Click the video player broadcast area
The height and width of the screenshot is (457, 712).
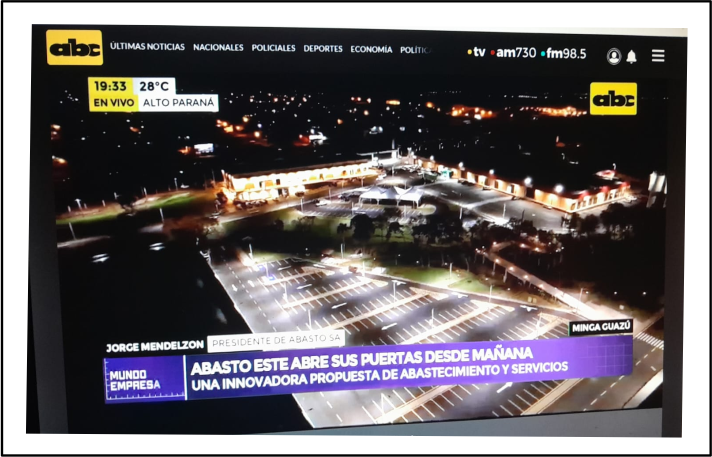click(x=359, y=250)
